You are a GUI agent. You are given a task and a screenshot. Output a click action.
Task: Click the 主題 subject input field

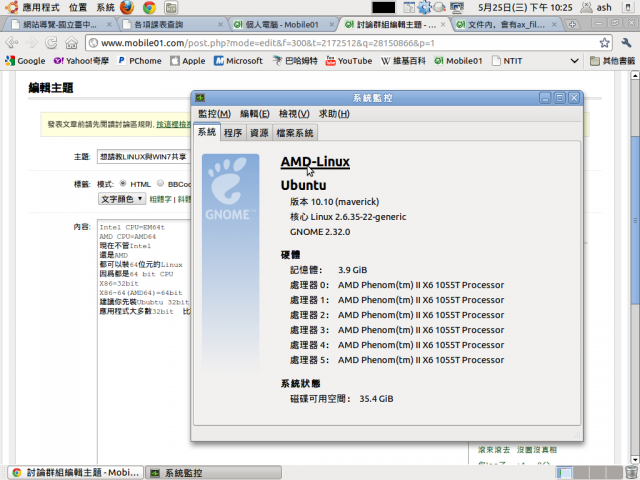144,157
